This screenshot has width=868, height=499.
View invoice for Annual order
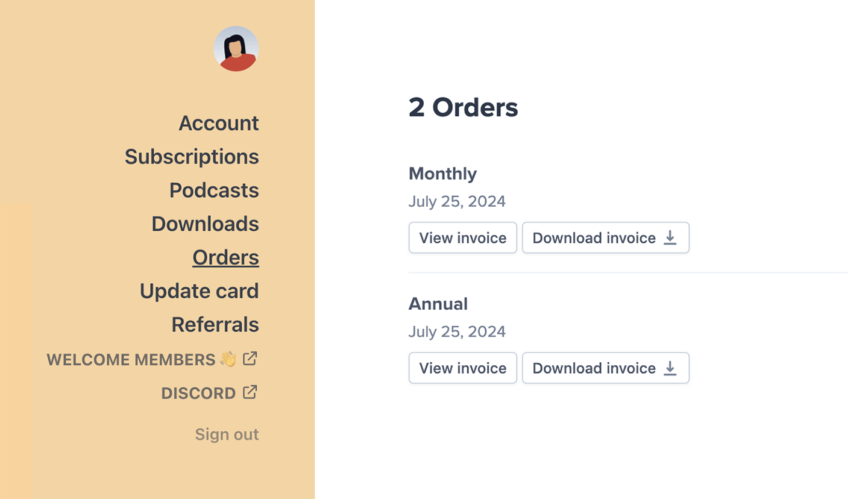(463, 368)
